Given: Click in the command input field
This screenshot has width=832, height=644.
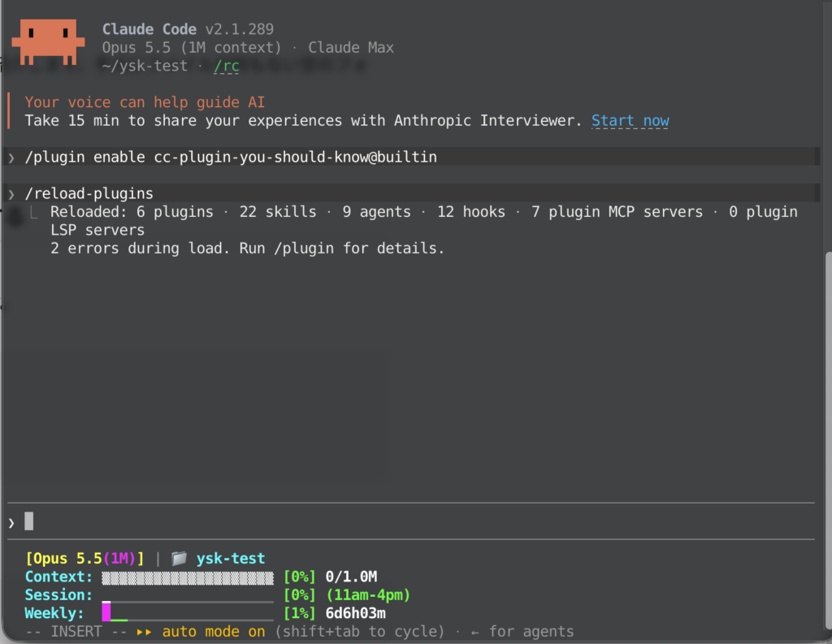Looking at the screenshot, I should click(x=411, y=521).
